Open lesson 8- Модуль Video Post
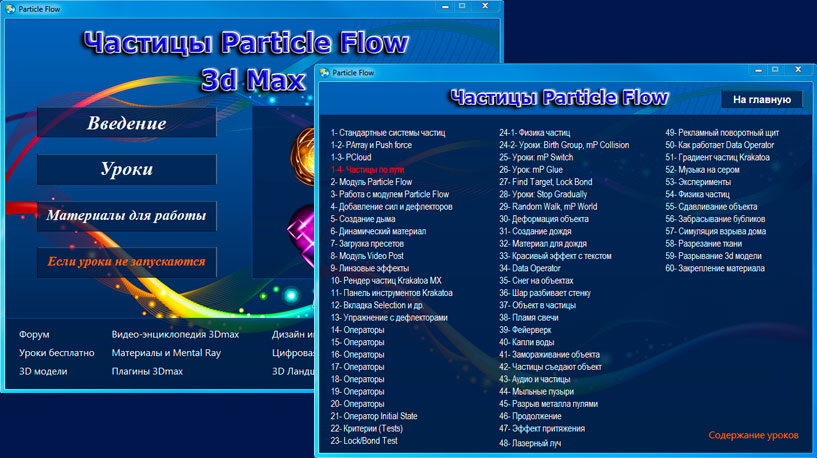 367,256
